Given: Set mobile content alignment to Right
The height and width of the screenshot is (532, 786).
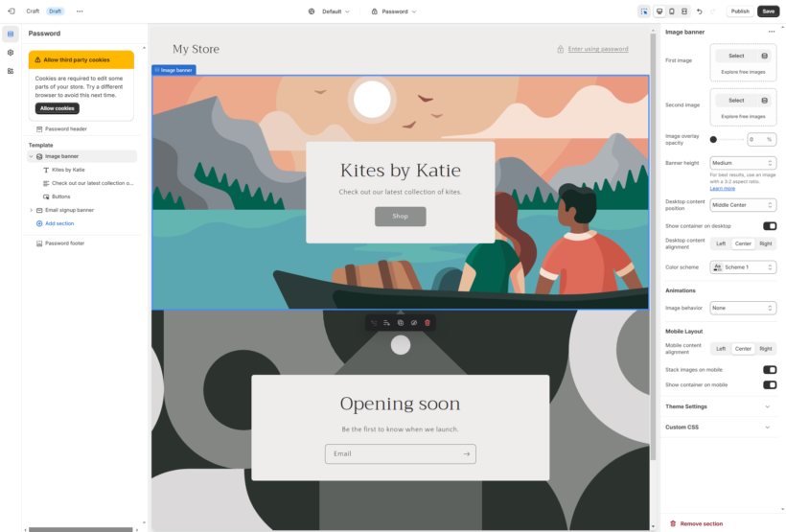Looking at the screenshot, I should point(766,349).
